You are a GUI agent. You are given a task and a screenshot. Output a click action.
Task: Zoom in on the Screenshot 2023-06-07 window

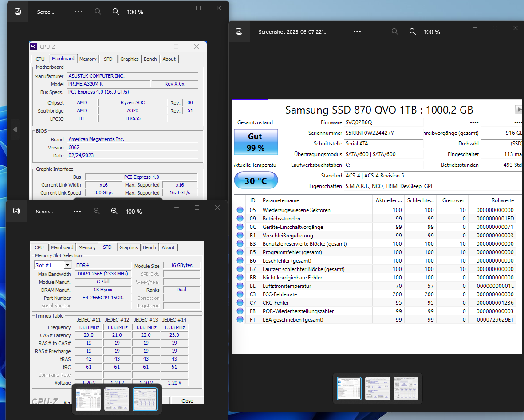point(413,31)
